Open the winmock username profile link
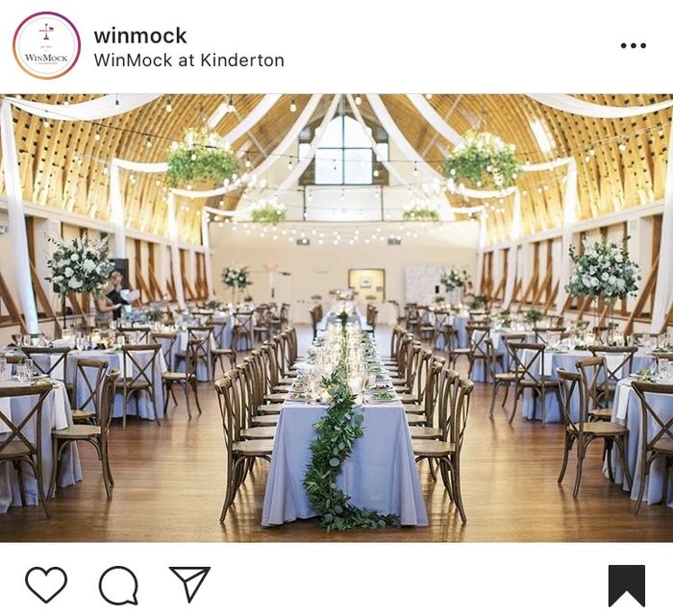 click(x=140, y=36)
